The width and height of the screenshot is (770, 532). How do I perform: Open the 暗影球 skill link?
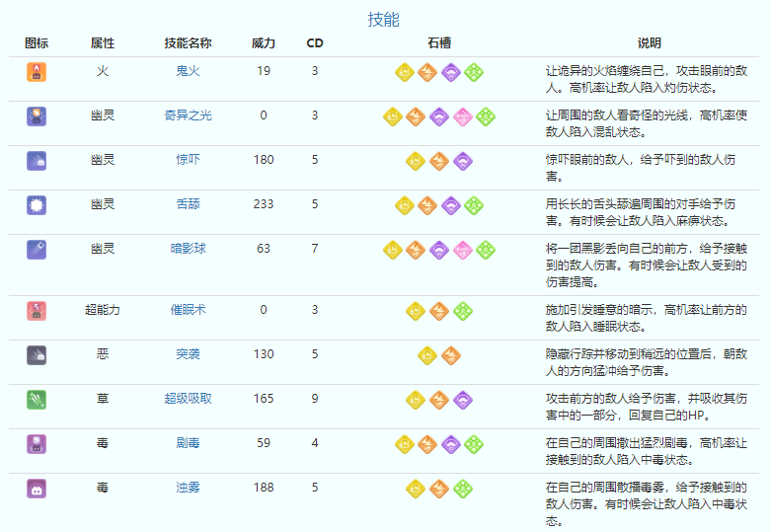(x=188, y=249)
